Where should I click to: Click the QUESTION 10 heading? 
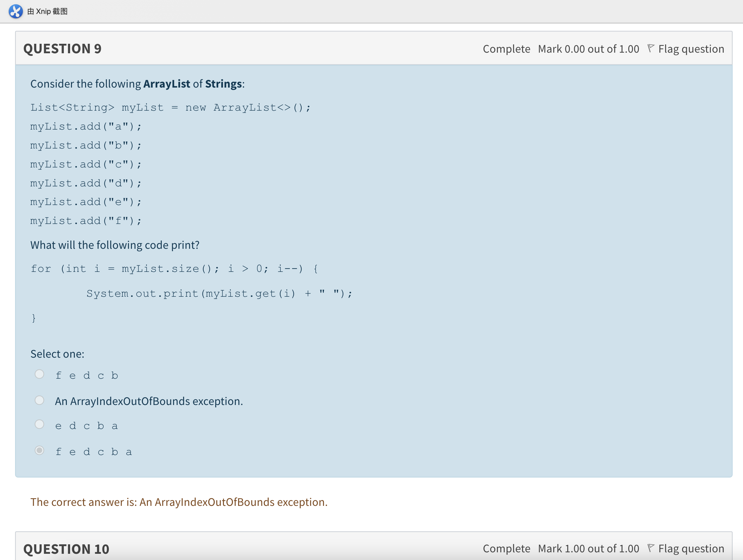(66, 549)
